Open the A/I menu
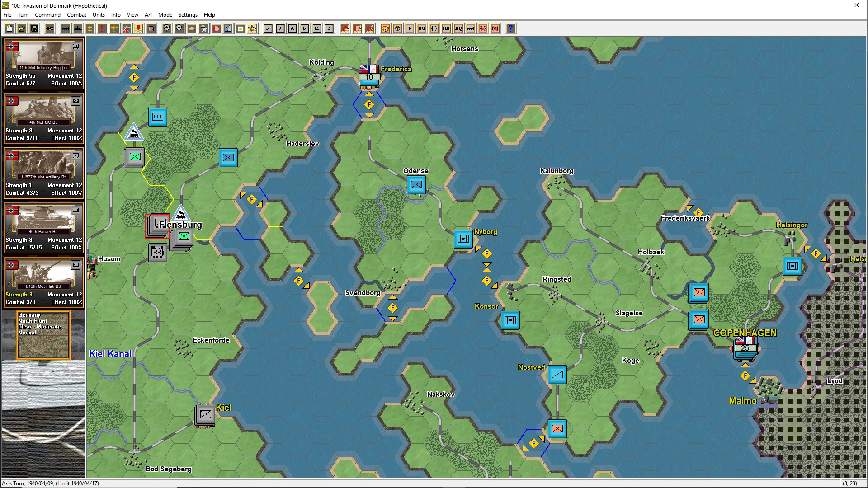This screenshot has height=488, width=868. pos(148,15)
